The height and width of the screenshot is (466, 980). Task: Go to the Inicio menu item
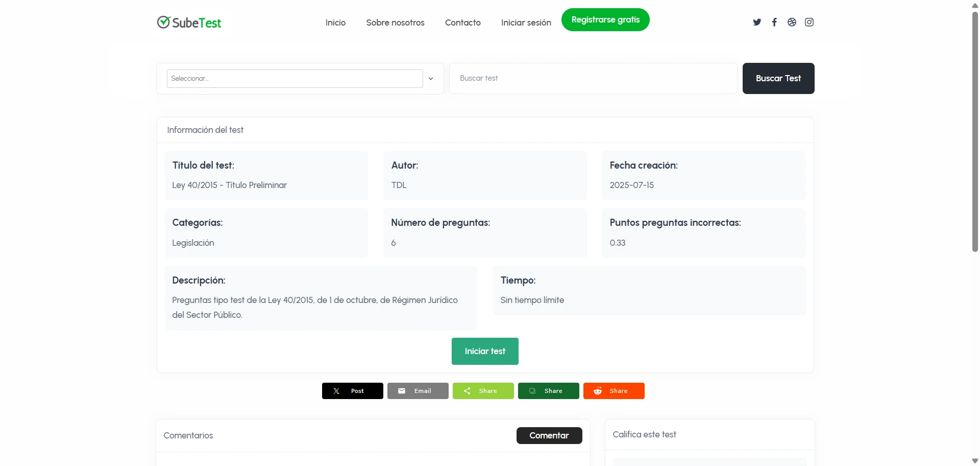tap(335, 22)
